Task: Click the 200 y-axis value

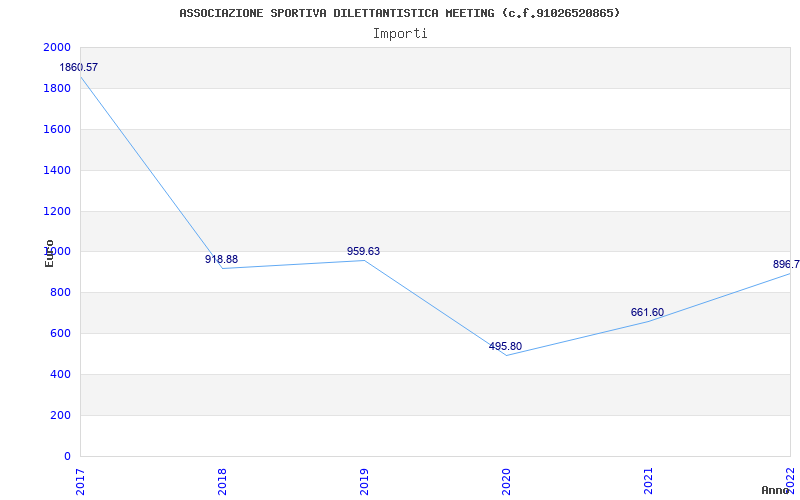Action: click(61, 415)
